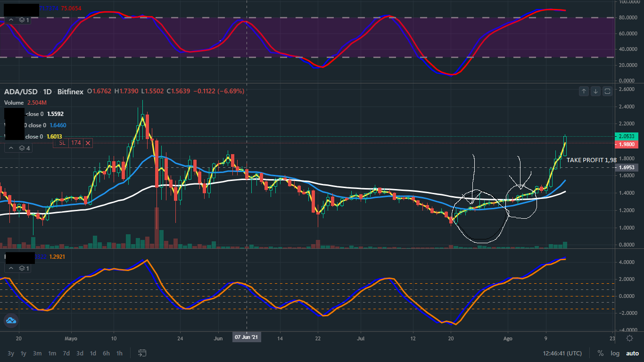Move the main pane down with arrow
Viewport: 644px width, 362px height.
click(x=596, y=91)
